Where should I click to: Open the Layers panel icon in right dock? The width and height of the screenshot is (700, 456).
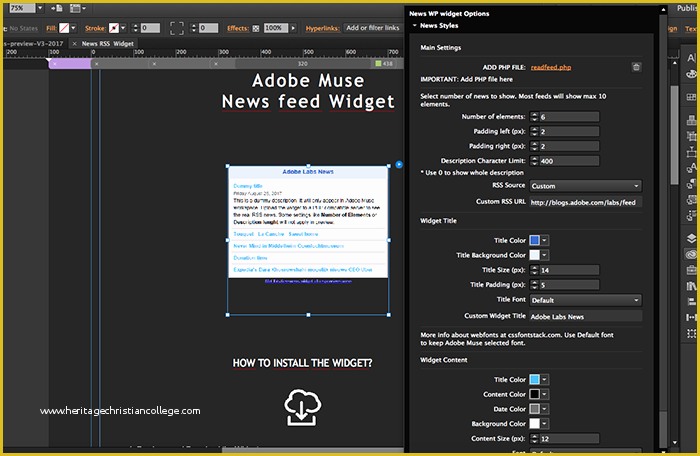pyautogui.click(x=691, y=238)
